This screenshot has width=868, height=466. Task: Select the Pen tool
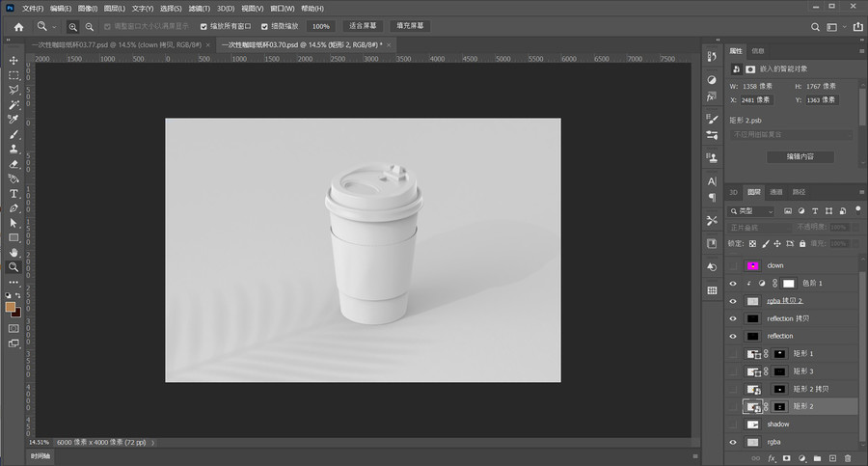coord(14,208)
